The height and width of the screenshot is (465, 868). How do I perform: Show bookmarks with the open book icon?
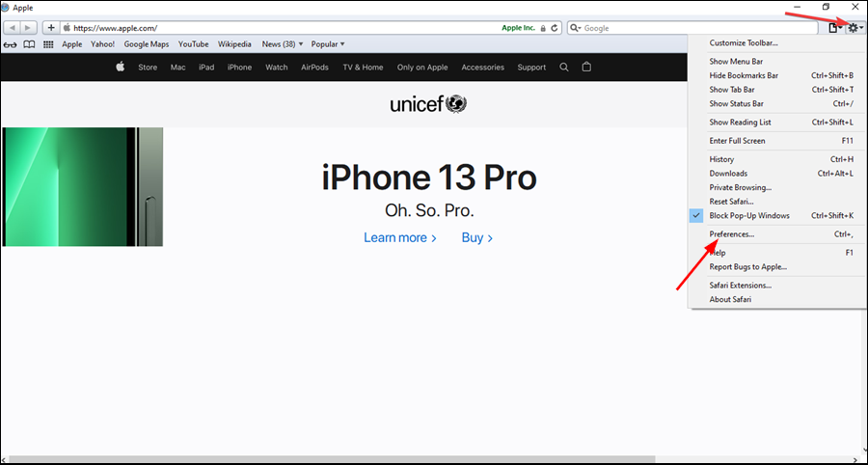tap(29, 44)
